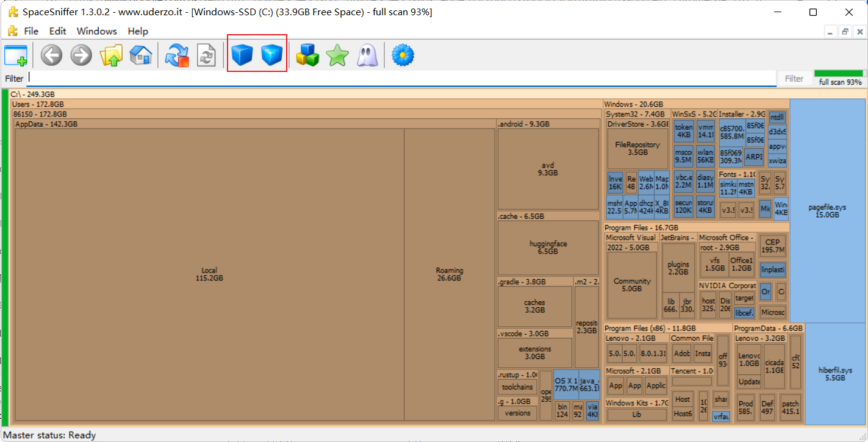Select the pagefile.sys 15.0GB block
868x442 pixels.
[x=827, y=211]
